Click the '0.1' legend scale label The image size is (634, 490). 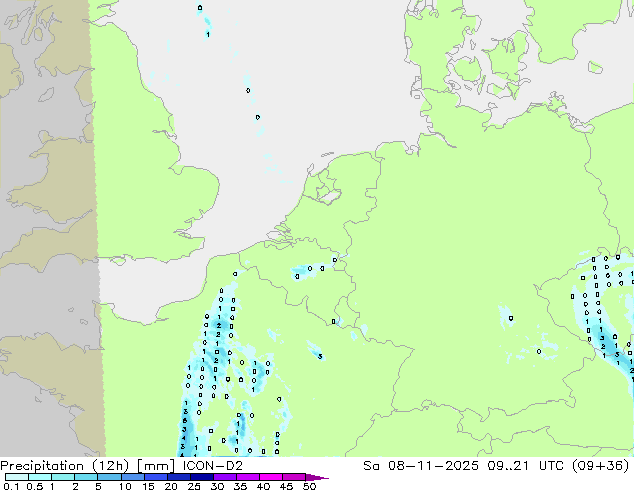11,486
